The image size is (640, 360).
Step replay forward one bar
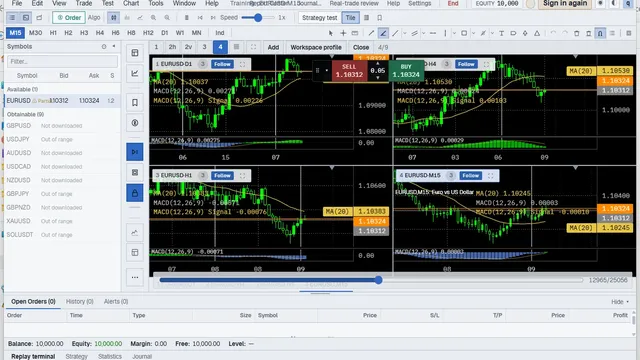(x=213, y=18)
